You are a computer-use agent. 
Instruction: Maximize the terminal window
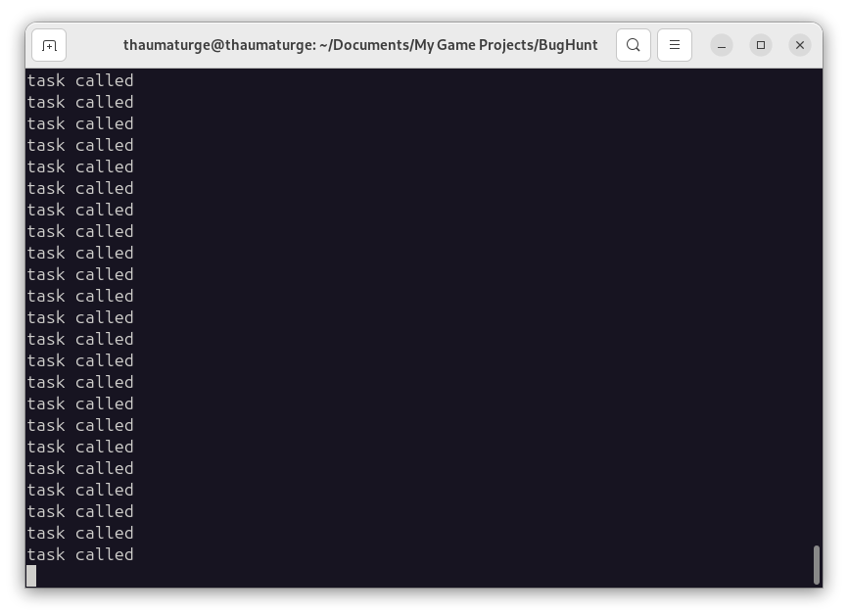(761, 45)
